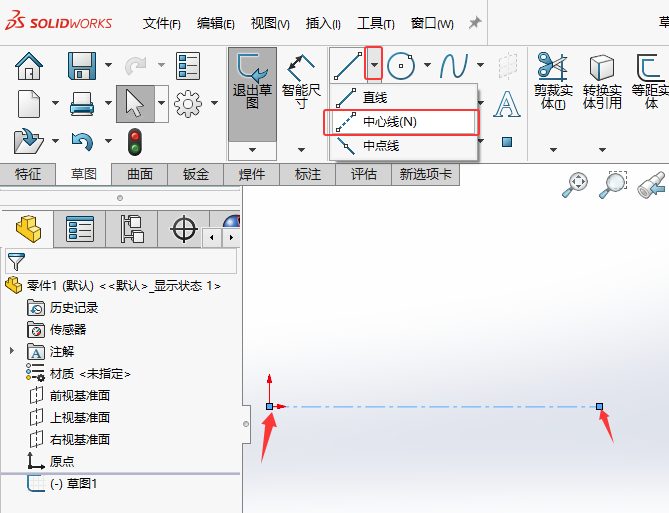Select the 智能尺寸 smart dimension tool
Image resolution: width=669 pixels, height=513 pixels.
(x=301, y=82)
